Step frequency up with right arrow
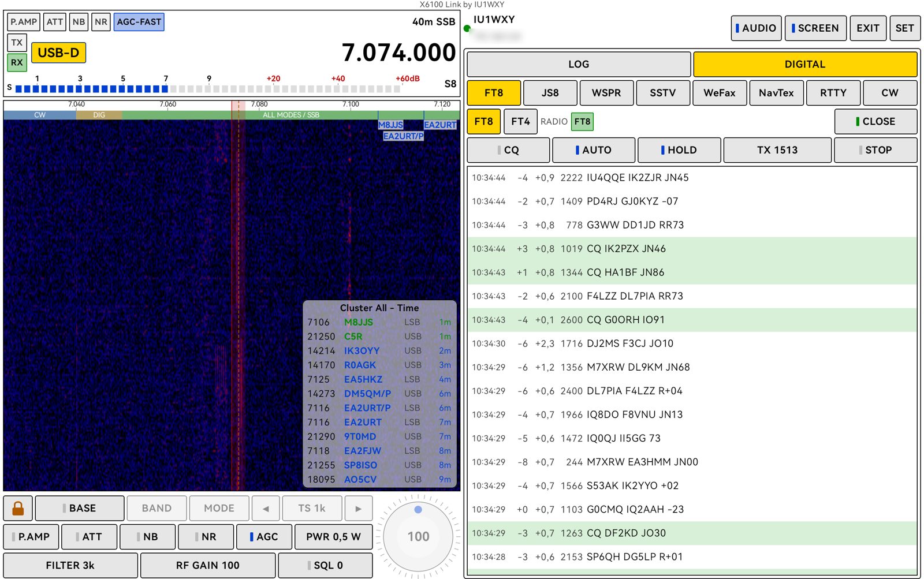The height and width of the screenshot is (579, 924). click(358, 508)
